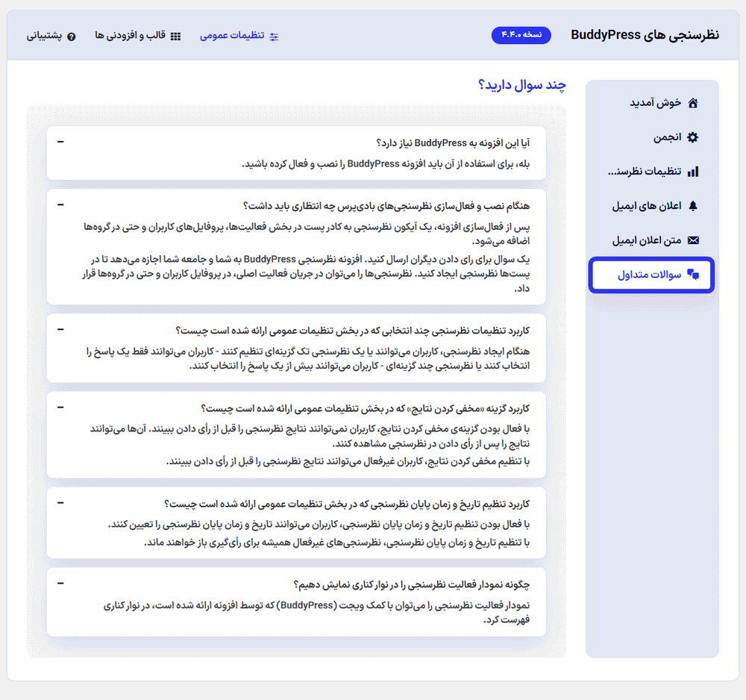Click the bar chart icon for تنظیمات نظرسنجی
This screenshot has height=700, width=746.
pos(693,172)
